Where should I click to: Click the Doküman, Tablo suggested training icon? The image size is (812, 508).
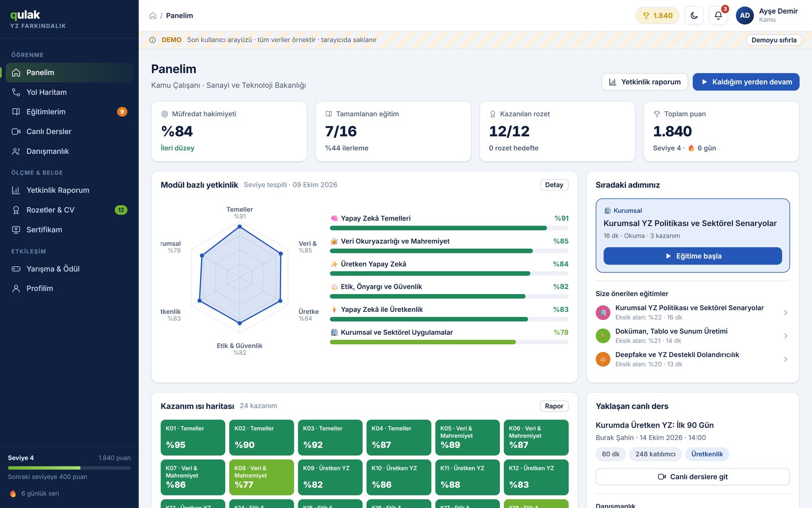(603, 336)
